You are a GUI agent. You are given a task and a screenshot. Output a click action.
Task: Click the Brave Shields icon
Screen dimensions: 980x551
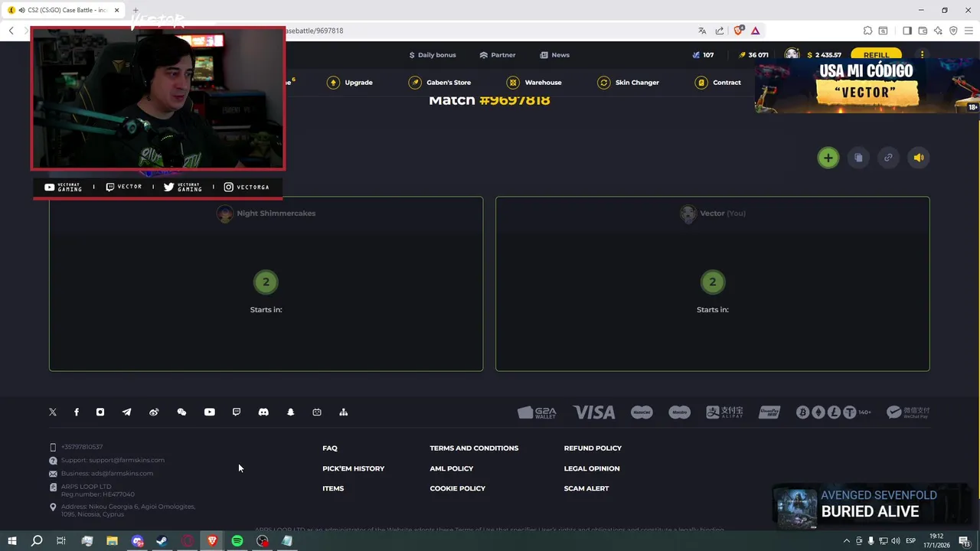(739, 31)
